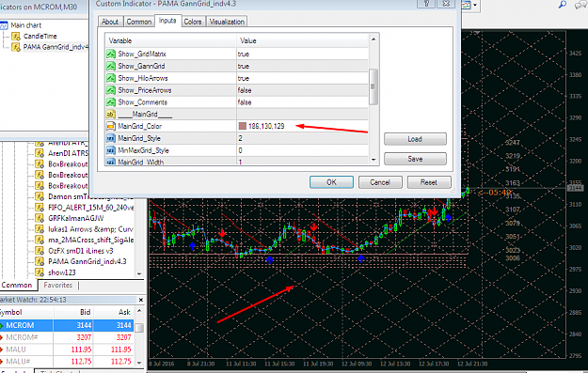Click the CandleTime indicator icon
The height and width of the screenshot is (373, 588).
(16, 37)
